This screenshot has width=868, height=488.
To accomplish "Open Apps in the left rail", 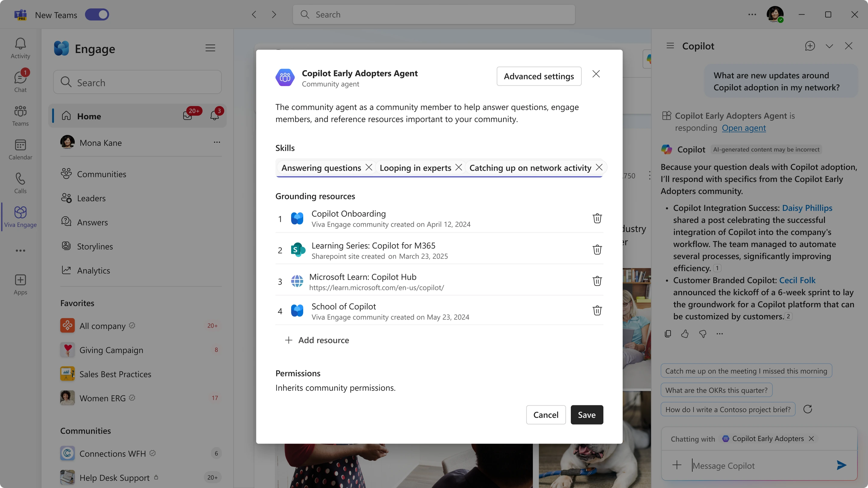I will pos(20,285).
